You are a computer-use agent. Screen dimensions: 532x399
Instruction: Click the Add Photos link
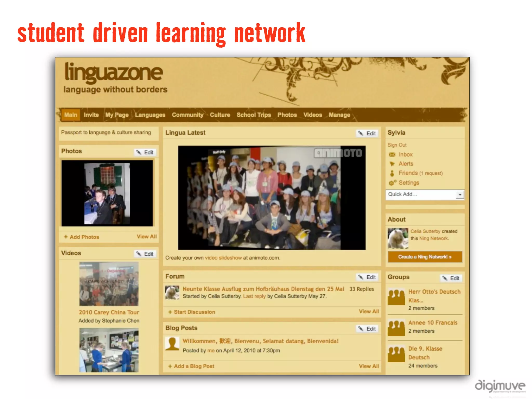[x=84, y=237]
